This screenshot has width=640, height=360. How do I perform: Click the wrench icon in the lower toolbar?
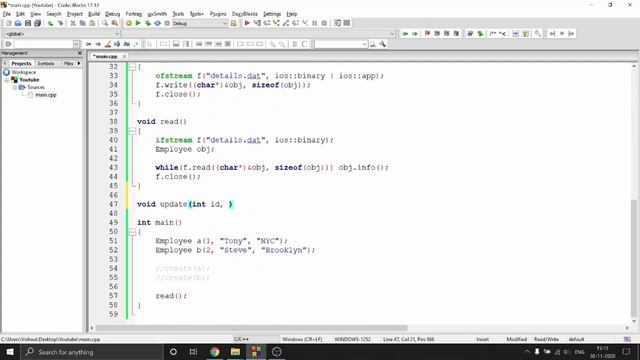point(382,44)
